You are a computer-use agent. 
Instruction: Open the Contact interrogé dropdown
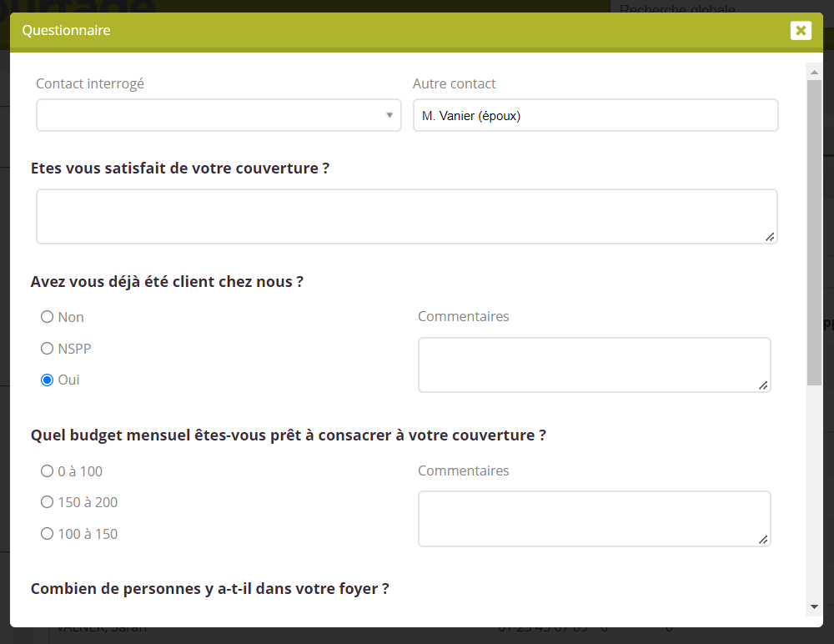219,115
